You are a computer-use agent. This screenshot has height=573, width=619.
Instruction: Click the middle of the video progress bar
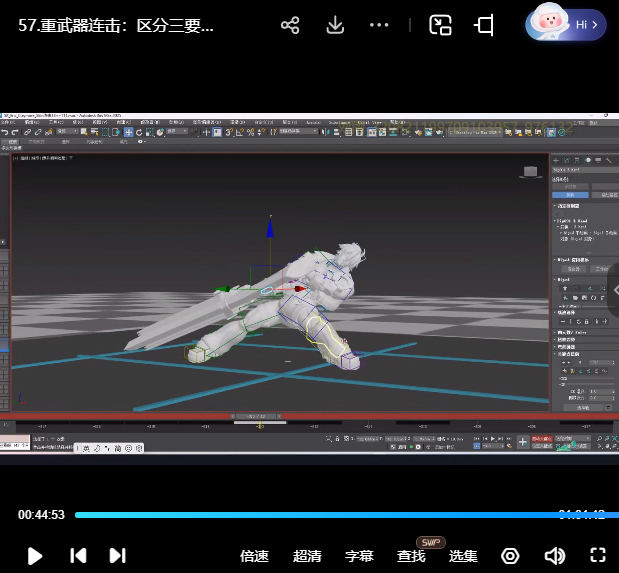tap(340, 515)
